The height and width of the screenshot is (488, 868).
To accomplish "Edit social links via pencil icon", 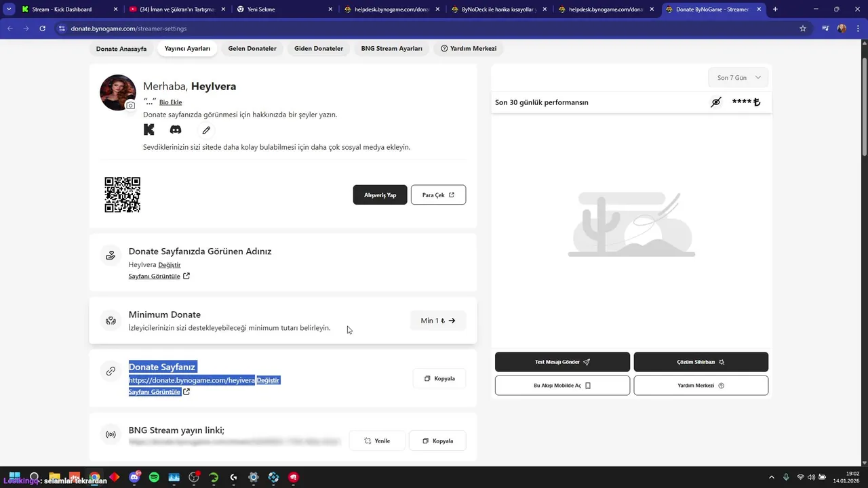I will pos(206,130).
